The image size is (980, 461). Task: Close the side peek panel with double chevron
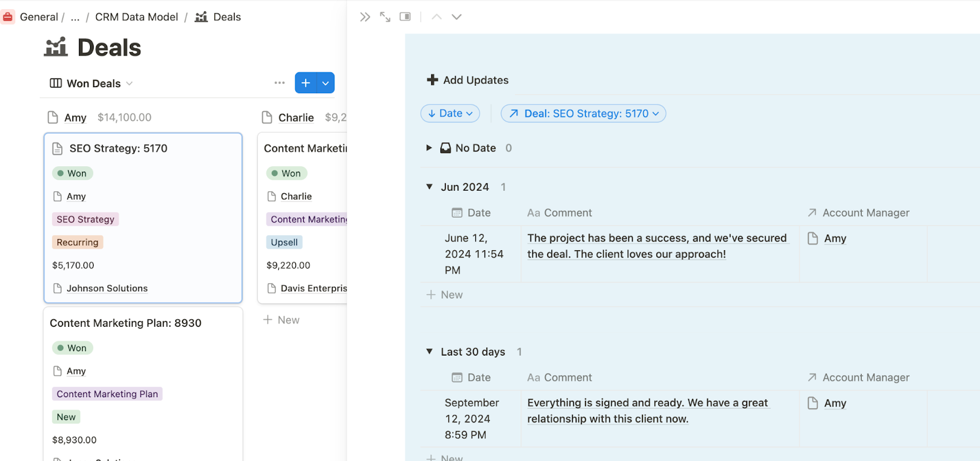[365, 17]
